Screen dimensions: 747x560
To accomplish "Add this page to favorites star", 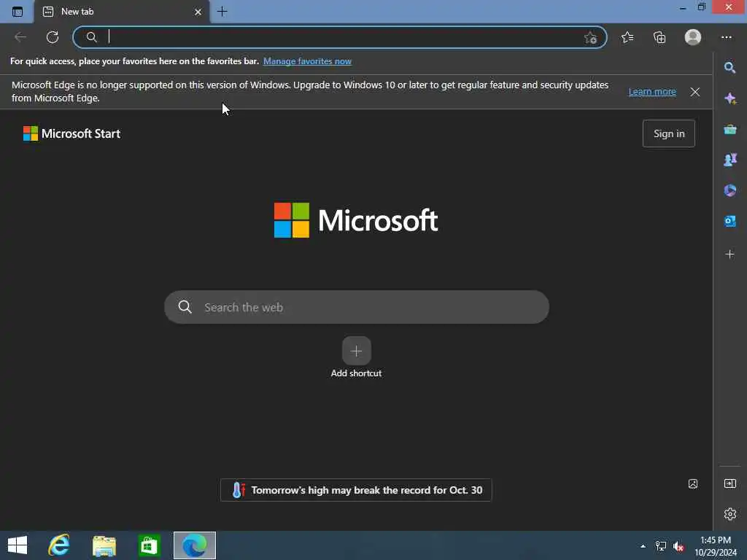I will [x=591, y=37].
